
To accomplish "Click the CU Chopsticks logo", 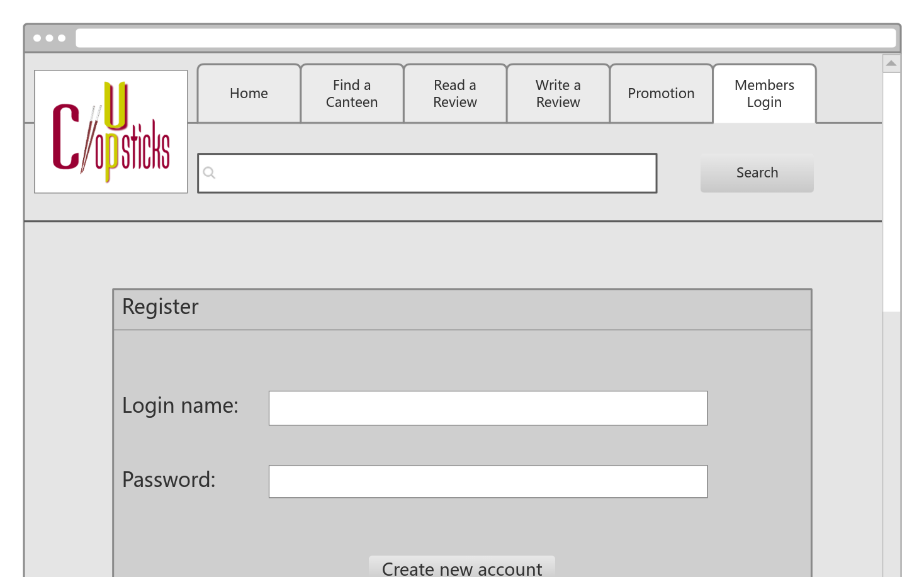I will 111,130.
